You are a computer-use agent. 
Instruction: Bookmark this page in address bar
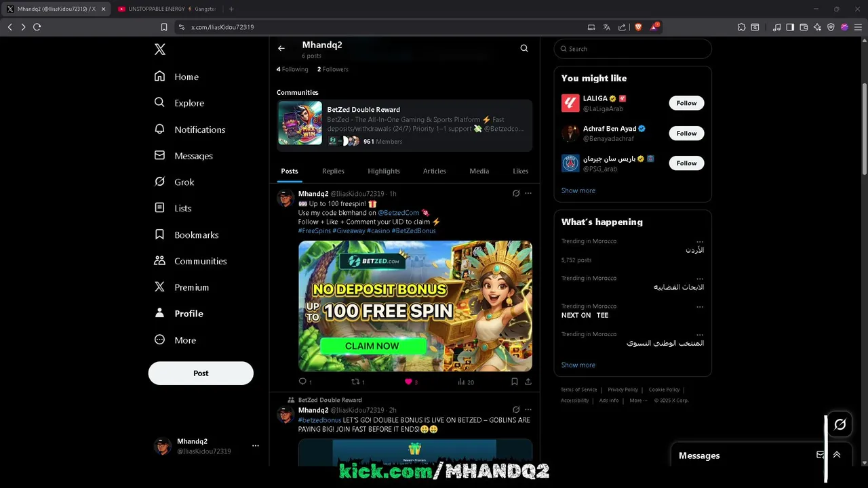(x=164, y=27)
